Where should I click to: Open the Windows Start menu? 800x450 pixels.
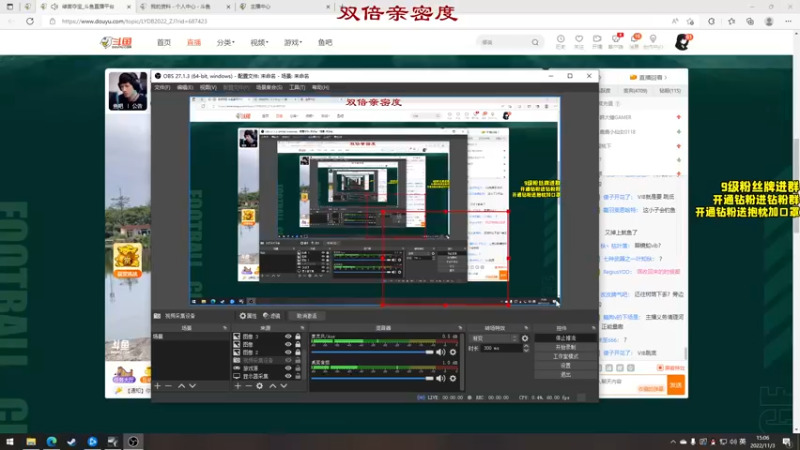click(x=10, y=441)
